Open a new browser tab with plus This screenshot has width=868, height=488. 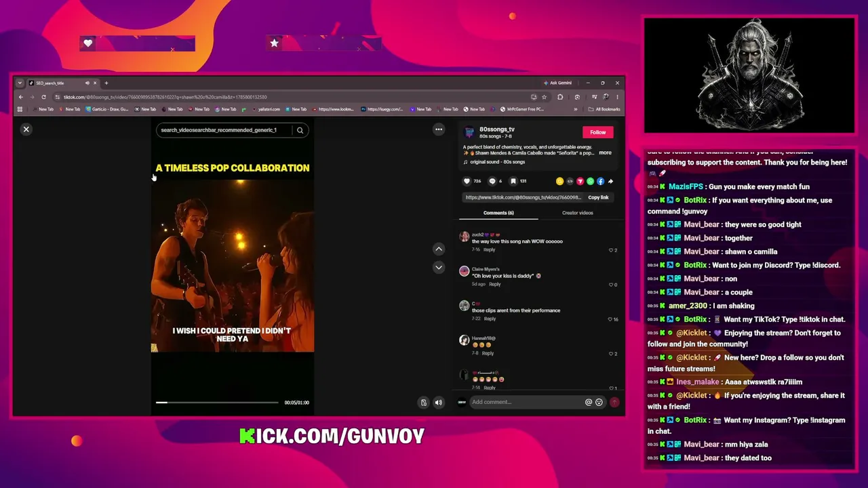tap(106, 83)
